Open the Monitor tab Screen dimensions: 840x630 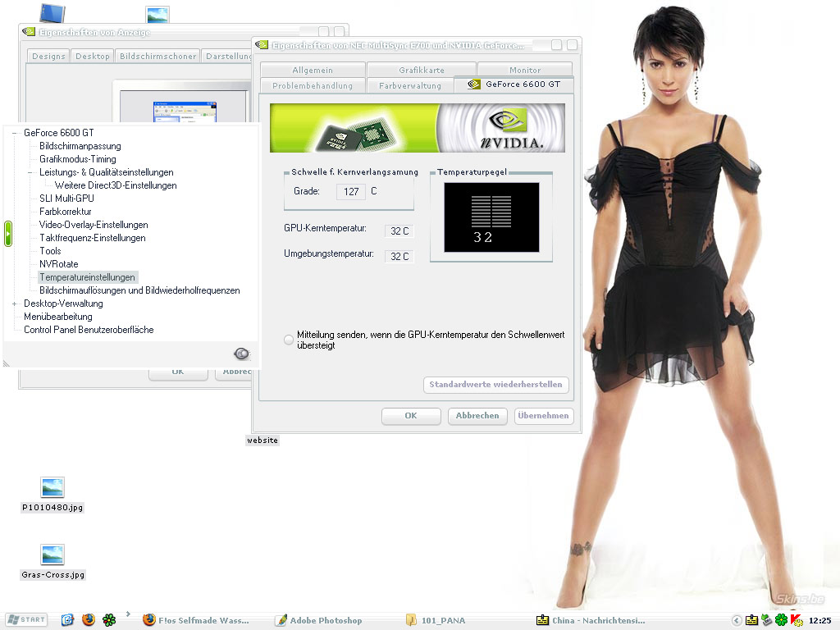coord(525,70)
